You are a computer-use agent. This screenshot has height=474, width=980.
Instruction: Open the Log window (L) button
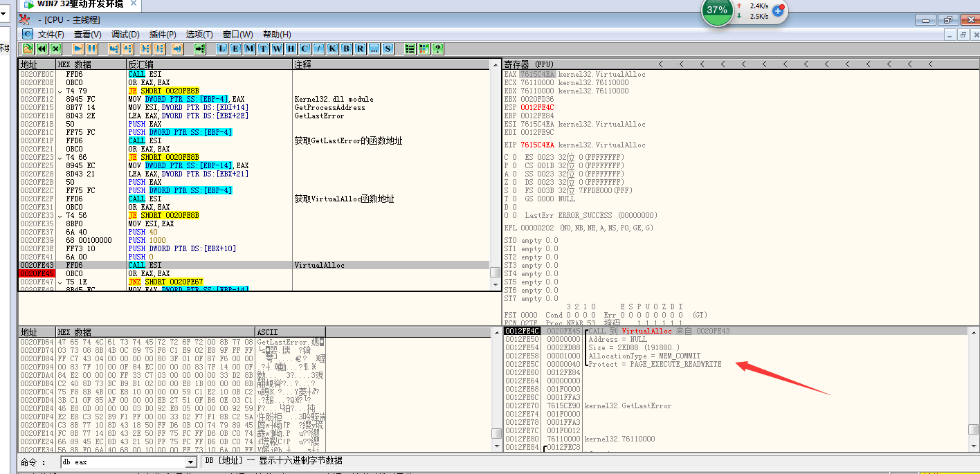pos(222,48)
